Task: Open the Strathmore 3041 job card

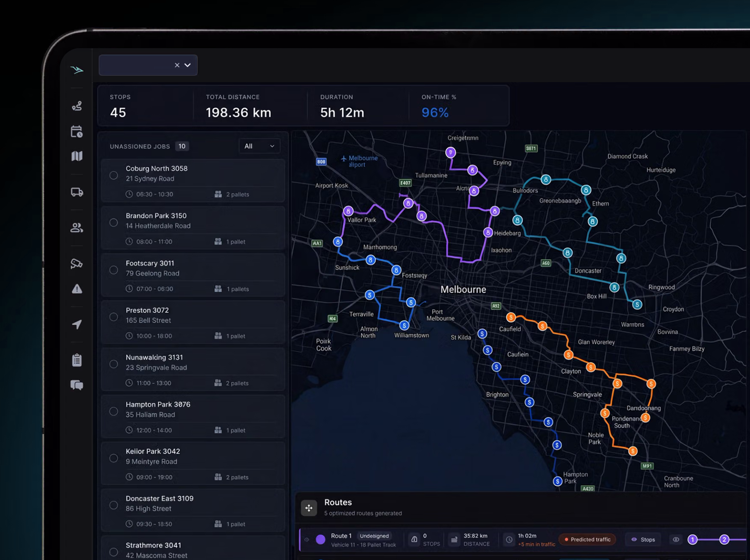Action: tap(193, 548)
